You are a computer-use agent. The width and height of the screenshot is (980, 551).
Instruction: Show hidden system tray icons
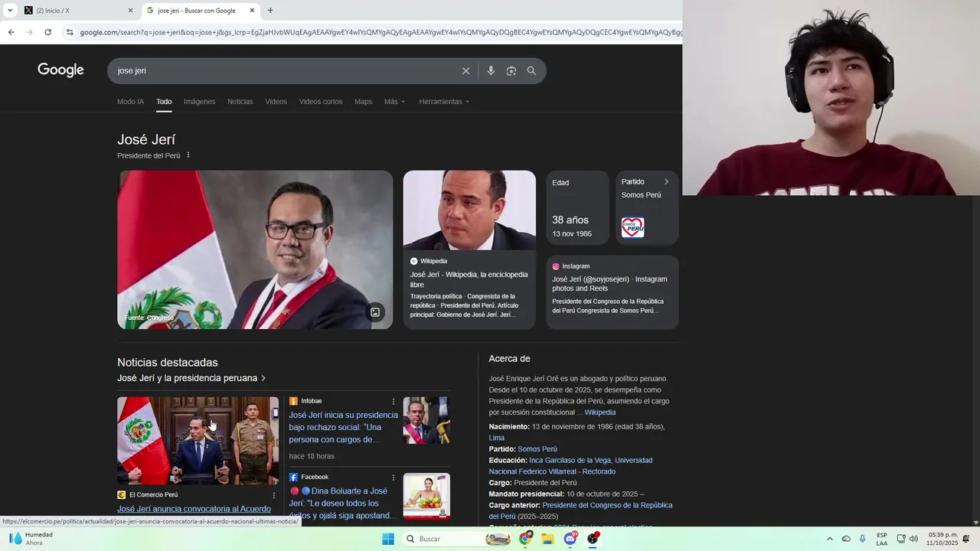pos(829,539)
